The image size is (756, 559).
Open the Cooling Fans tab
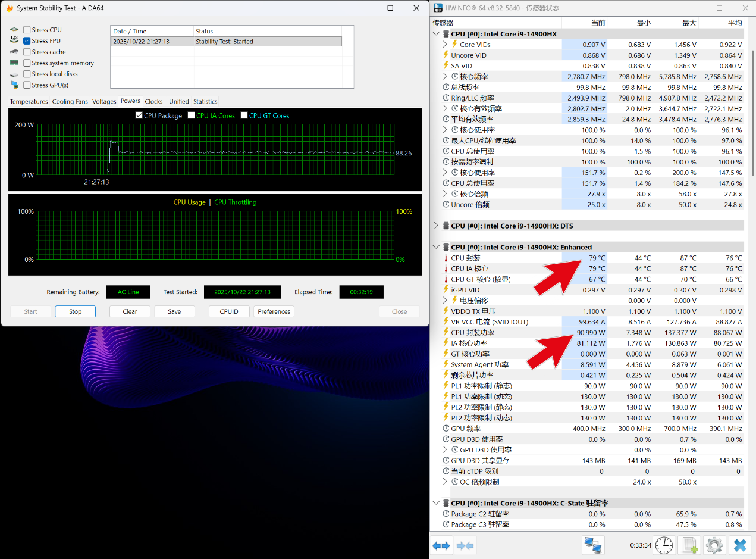pos(70,101)
